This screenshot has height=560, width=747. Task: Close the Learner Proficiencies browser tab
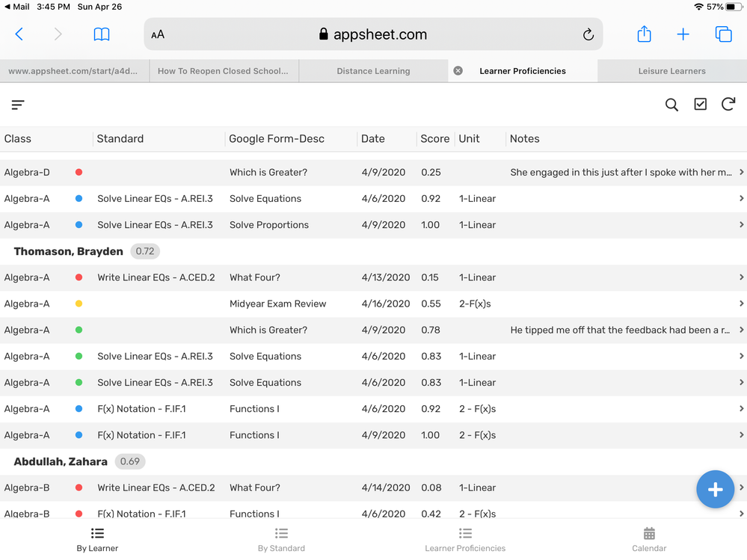pos(458,71)
